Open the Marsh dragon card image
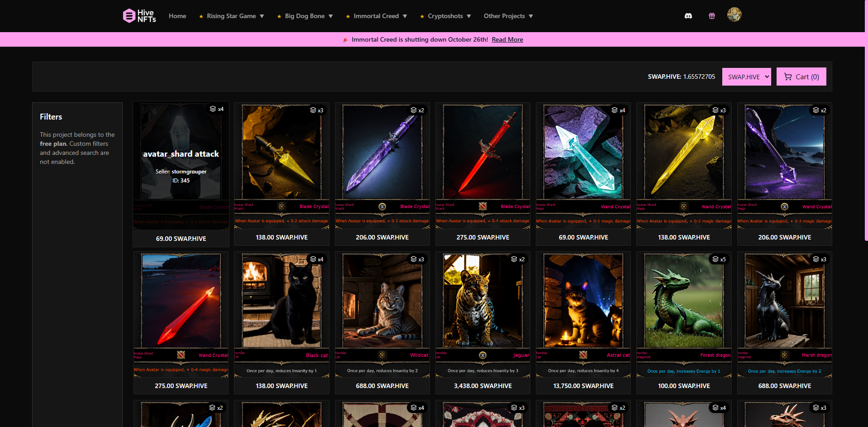Viewport: 868px width, 427px height. pyautogui.click(x=784, y=301)
